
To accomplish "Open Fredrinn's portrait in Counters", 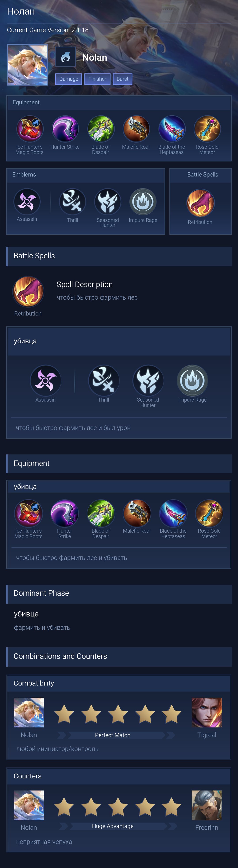I will 207,805.
